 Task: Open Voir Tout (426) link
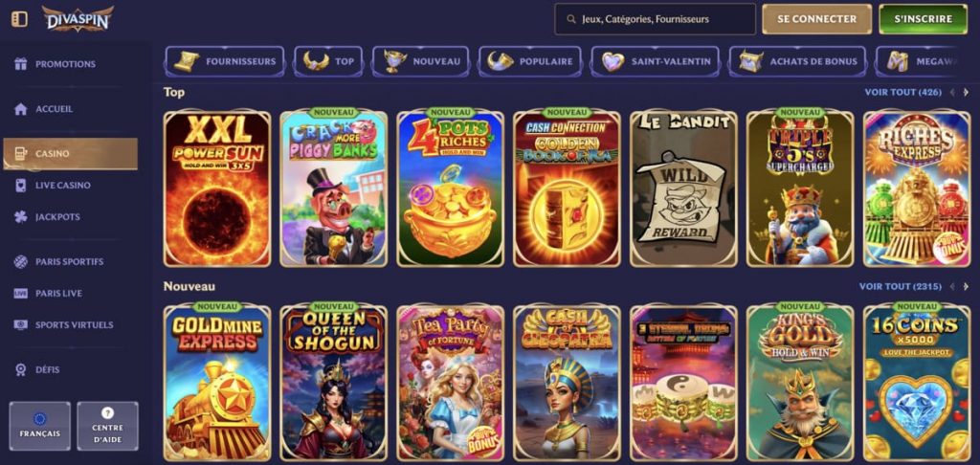tap(902, 93)
